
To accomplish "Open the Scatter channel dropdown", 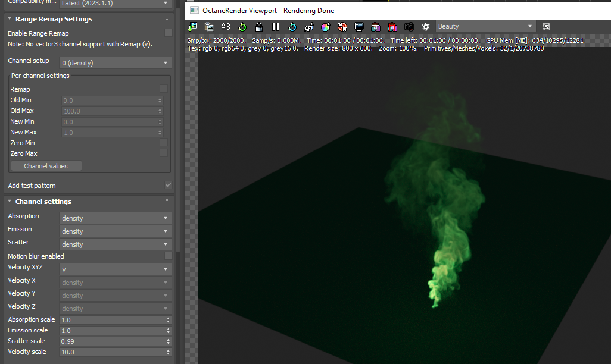I will 116,244.
